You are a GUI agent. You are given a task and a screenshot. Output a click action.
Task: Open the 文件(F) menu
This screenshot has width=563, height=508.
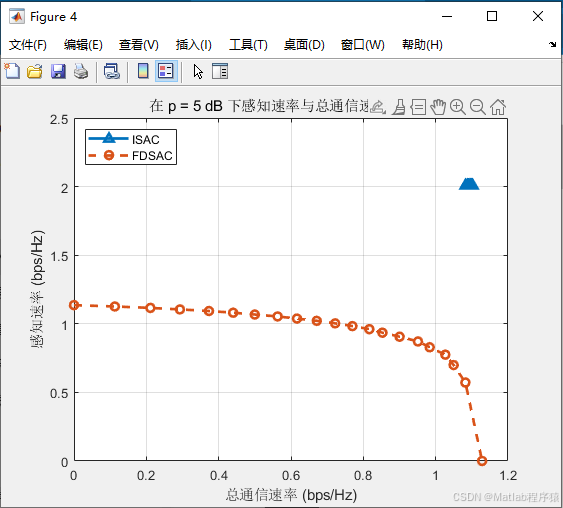[28, 45]
